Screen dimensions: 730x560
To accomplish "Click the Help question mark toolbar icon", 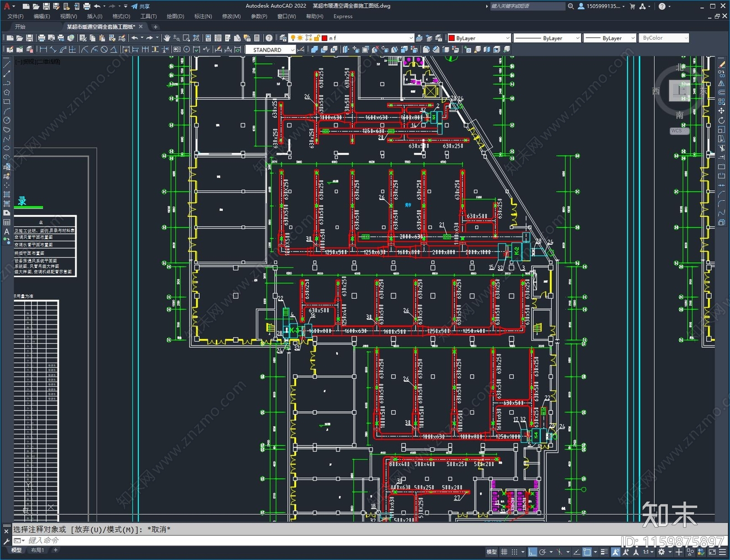I will (269, 38).
